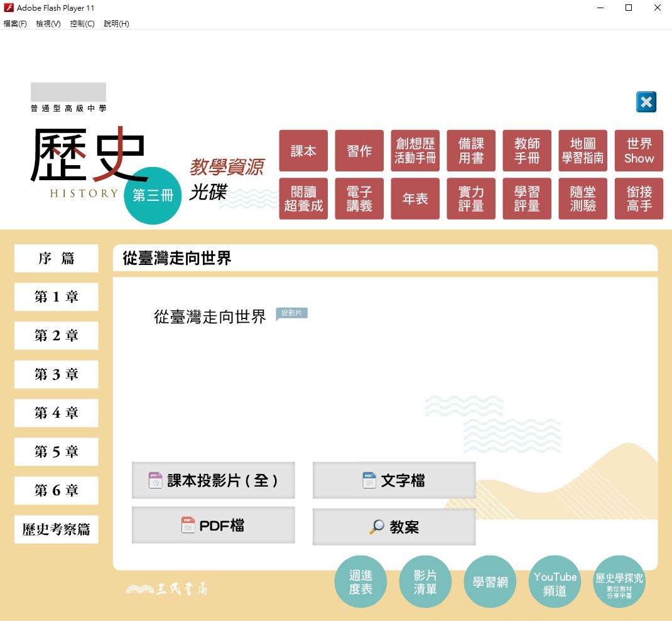Select the 第6章 chapter tab
The width and height of the screenshot is (672, 621).
tap(56, 490)
